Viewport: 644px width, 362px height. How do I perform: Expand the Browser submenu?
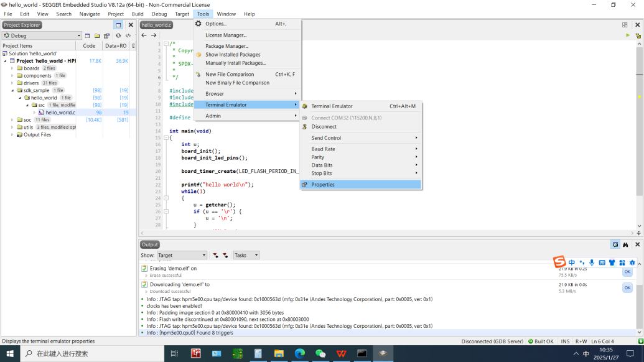(x=247, y=94)
